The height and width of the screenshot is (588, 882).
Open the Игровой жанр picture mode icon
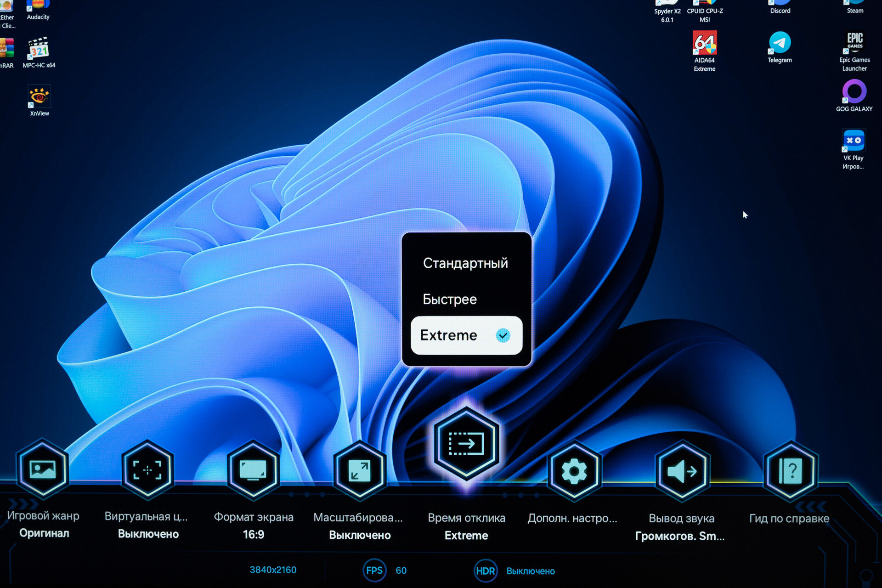pyautogui.click(x=43, y=469)
